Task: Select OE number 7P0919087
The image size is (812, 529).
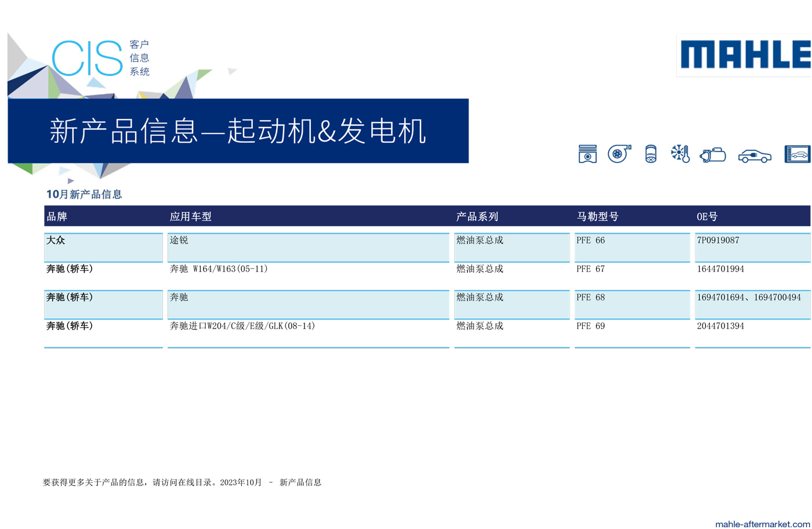Action: [x=752, y=248]
